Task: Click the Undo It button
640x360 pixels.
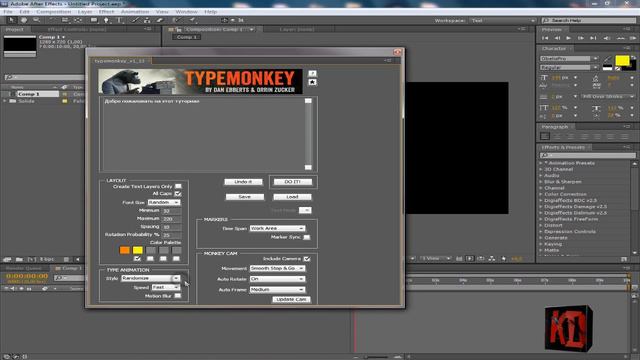Action: click(x=243, y=182)
